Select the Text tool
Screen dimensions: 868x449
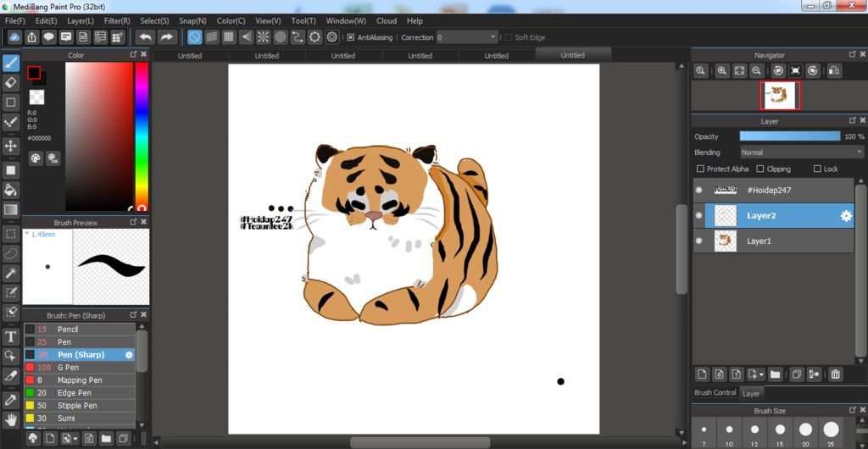point(10,336)
